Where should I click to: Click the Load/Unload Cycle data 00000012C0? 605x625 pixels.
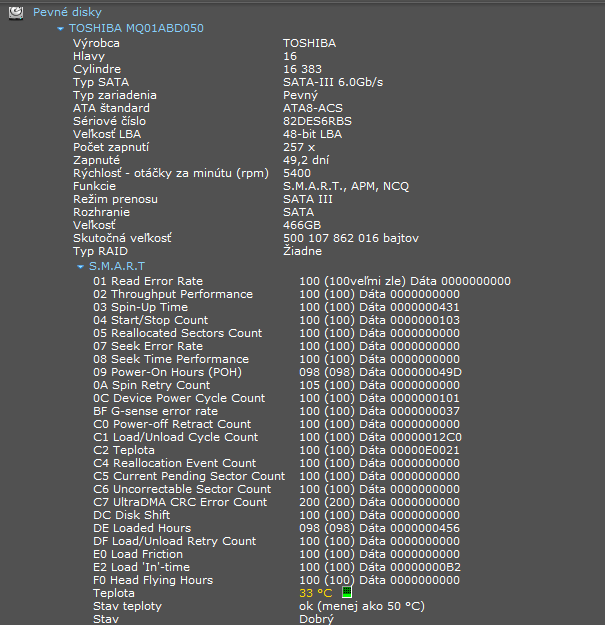[426, 437]
